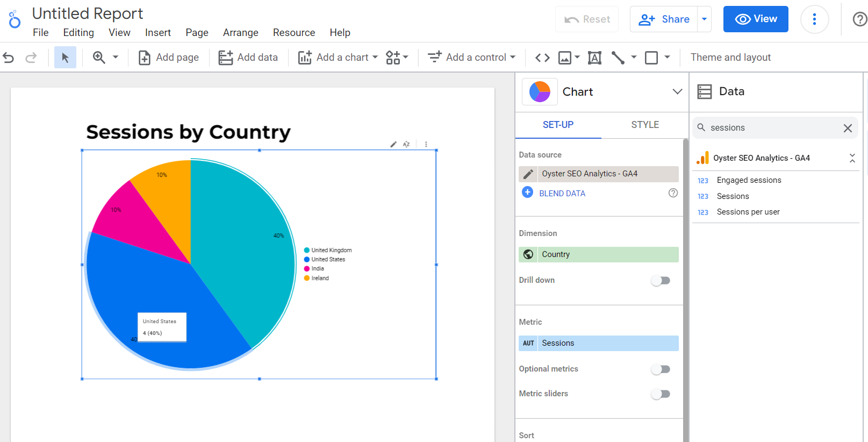
Task: Clear the sessions search field
Action: point(848,128)
